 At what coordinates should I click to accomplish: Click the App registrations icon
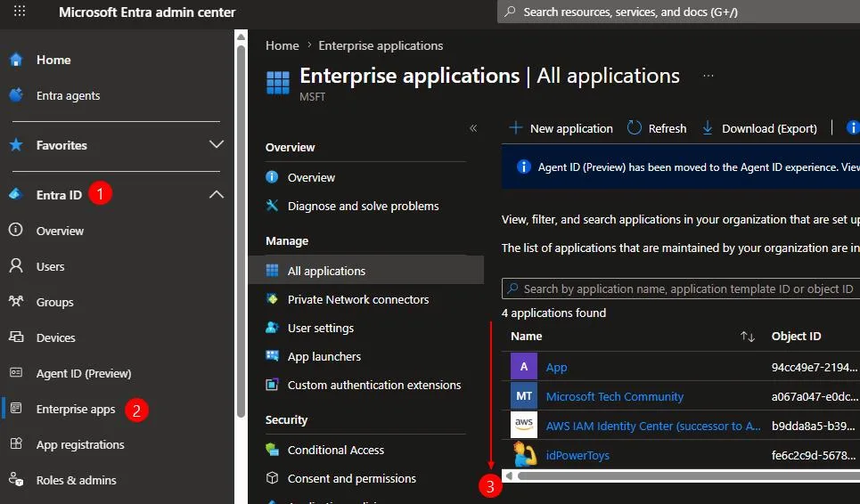[x=16, y=443]
